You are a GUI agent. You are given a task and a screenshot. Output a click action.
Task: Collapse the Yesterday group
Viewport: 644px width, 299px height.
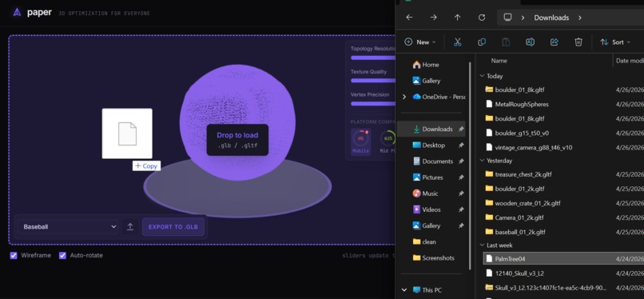[x=482, y=161]
